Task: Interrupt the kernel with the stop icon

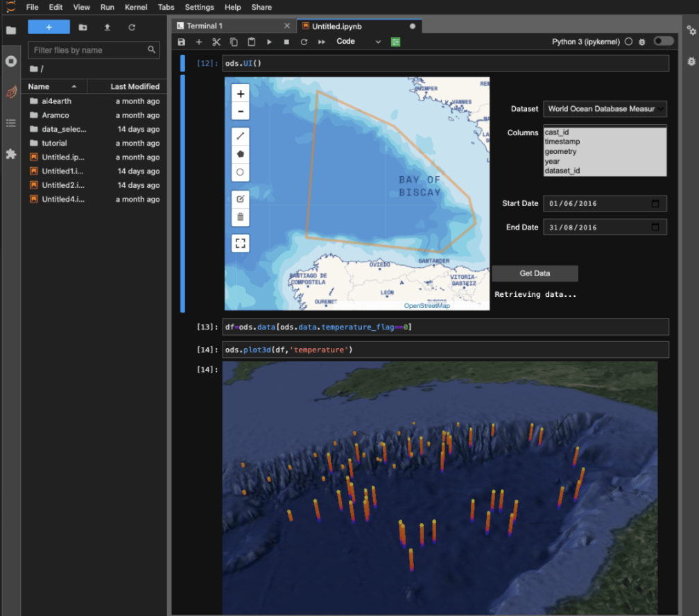Action: pyautogui.click(x=286, y=42)
